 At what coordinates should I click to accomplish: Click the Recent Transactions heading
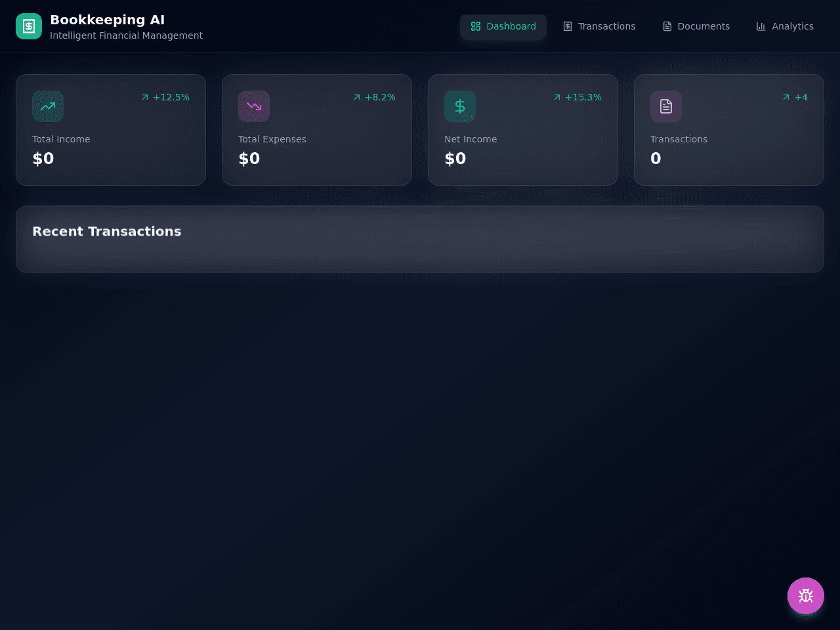click(x=107, y=232)
